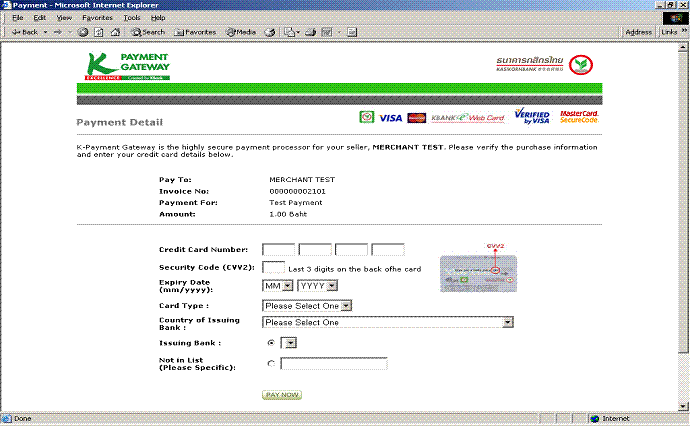Click the KBANK e-Web Card logo

click(468, 118)
